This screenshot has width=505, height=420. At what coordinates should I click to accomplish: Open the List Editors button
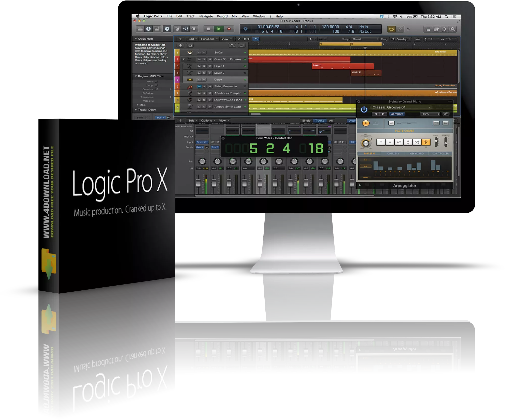click(428, 29)
